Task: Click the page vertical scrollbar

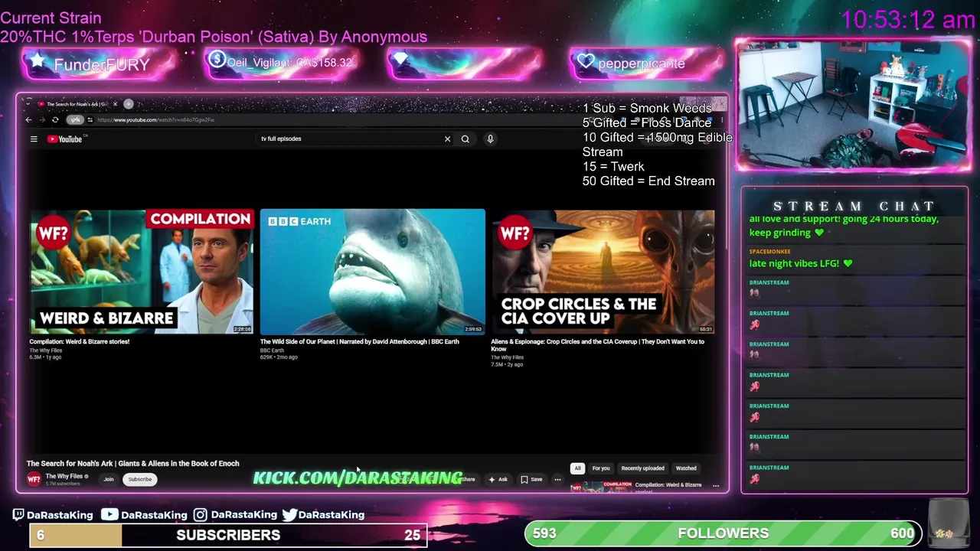Action: (x=726, y=191)
